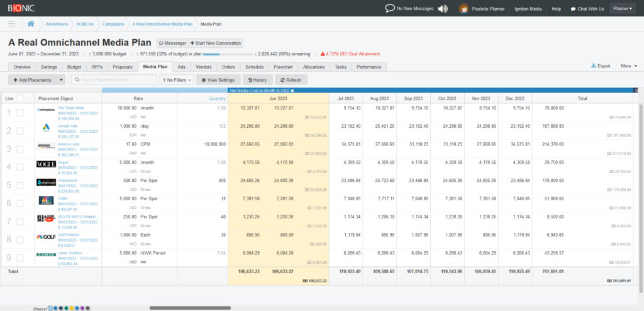Image resolution: width=644 pixels, height=311 pixels.
Task: Remove the Net Media Cost column group
Action: click(292, 91)
